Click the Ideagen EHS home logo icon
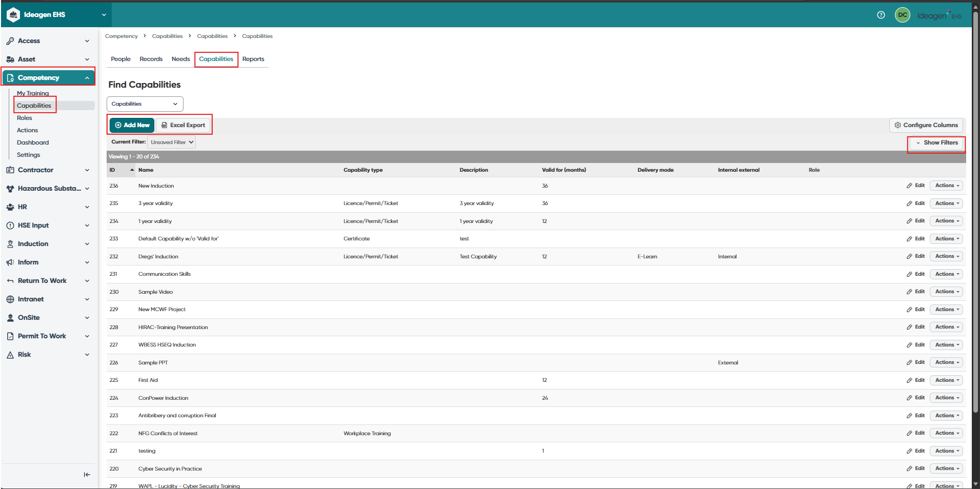Viewport: 980px width, 489px height. click(x=13, y=15)
